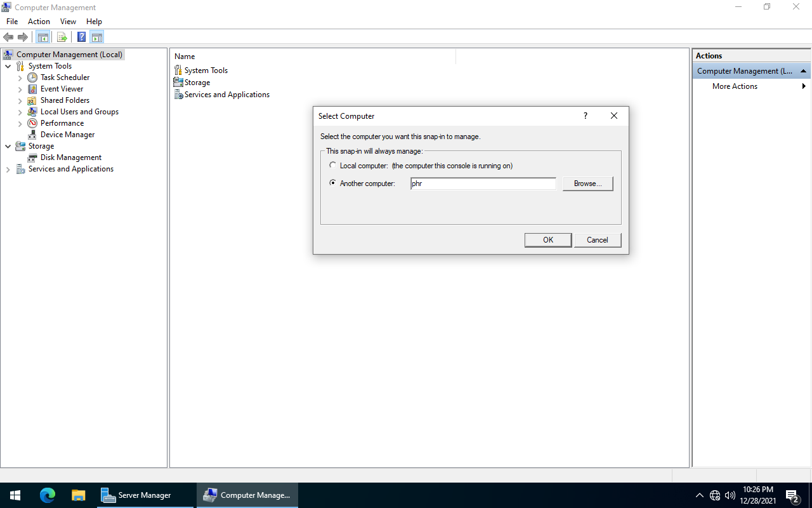Click the Forward navigation arrow
This screenshot has width=812, height=508.
[x=23, y=37]
